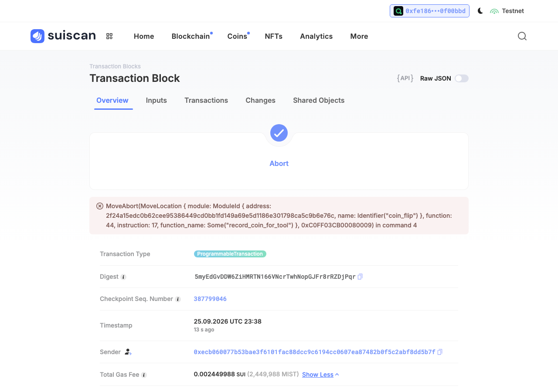Click the API braces icon
The width and height of the screenshot is (558, 392).
(x=405, y=78)
